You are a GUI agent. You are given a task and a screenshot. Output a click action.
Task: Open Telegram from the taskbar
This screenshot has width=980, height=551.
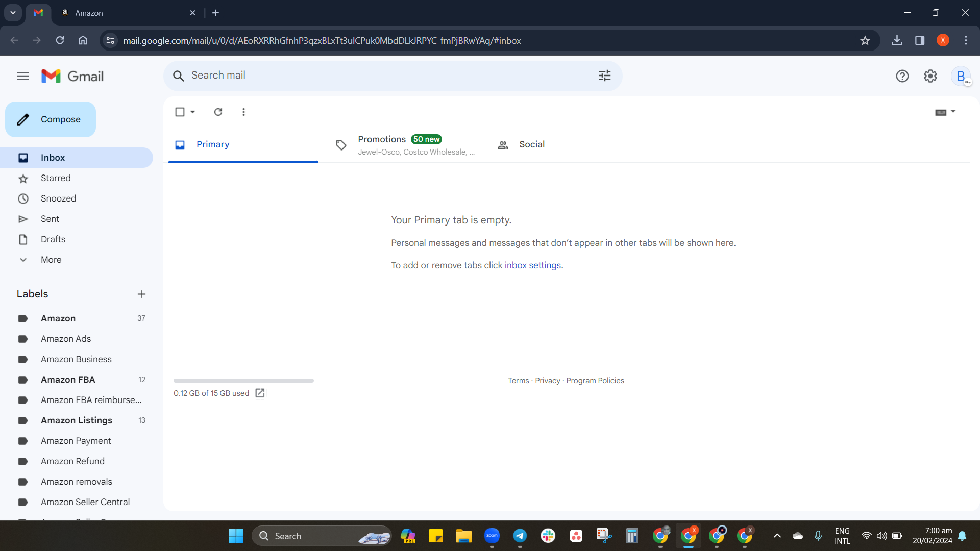[520, 536]
